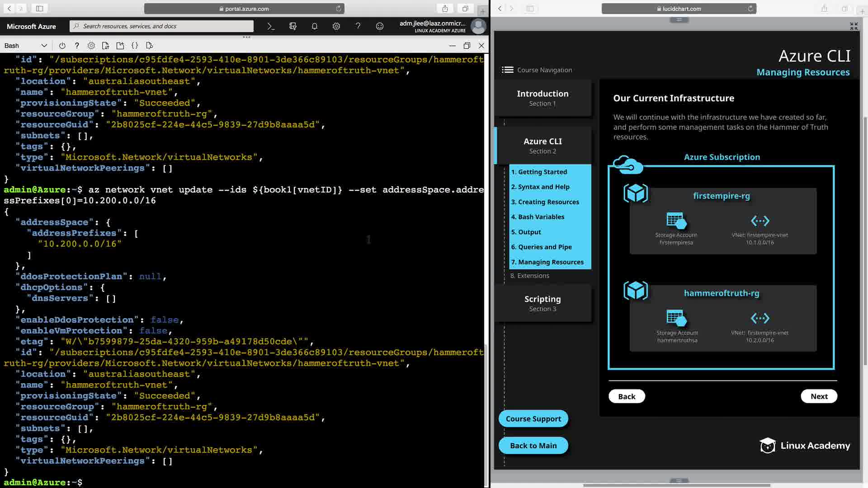Restart Cloud Shell with power icon

[62, 46]
